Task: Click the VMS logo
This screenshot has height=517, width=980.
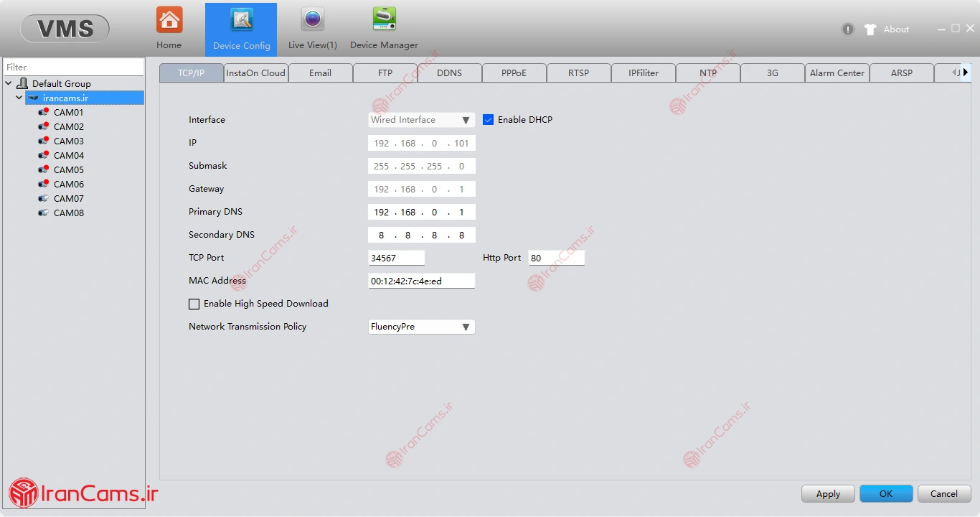Action: click(65, 29)
